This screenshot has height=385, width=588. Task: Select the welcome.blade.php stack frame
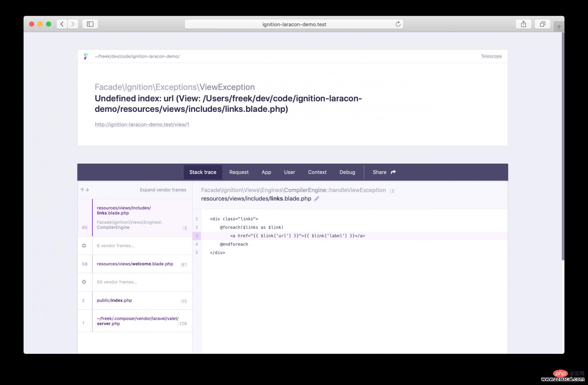tap(135, 264)
